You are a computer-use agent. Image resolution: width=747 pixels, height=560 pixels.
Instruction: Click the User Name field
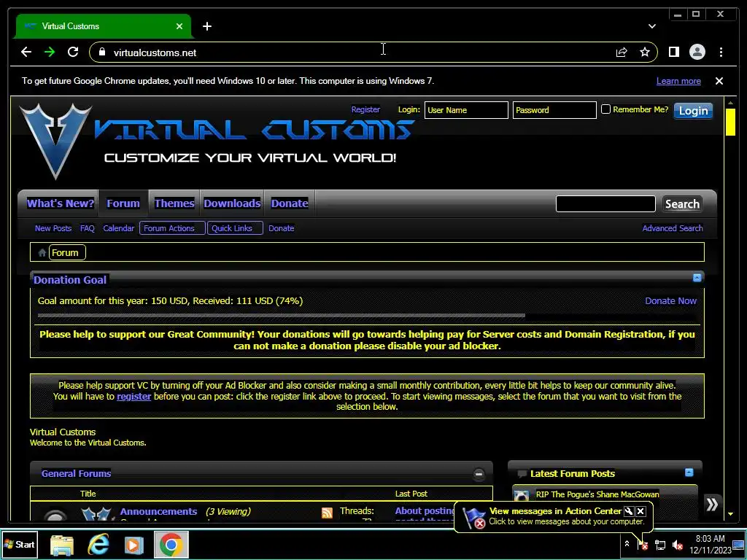(x=466, y=110)
